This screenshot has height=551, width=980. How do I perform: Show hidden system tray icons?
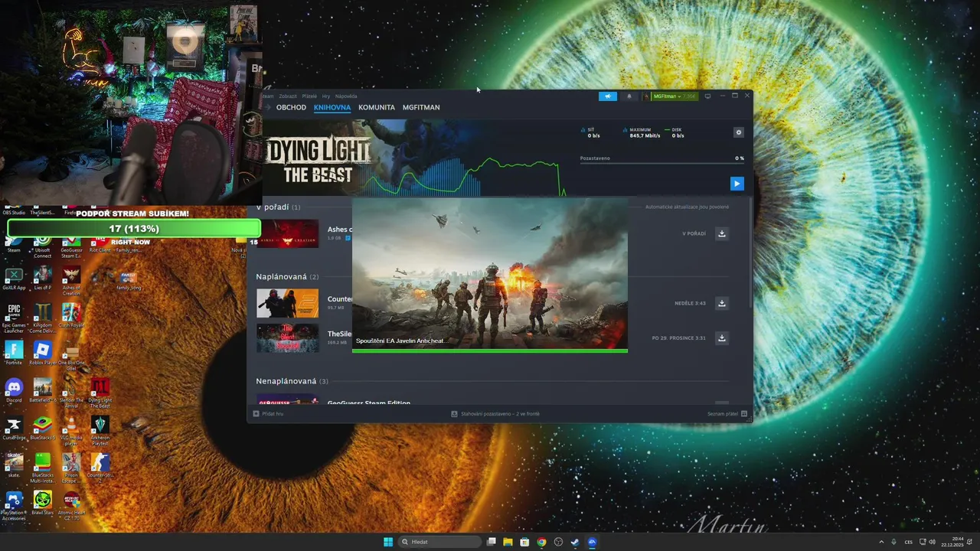point(881,542)
